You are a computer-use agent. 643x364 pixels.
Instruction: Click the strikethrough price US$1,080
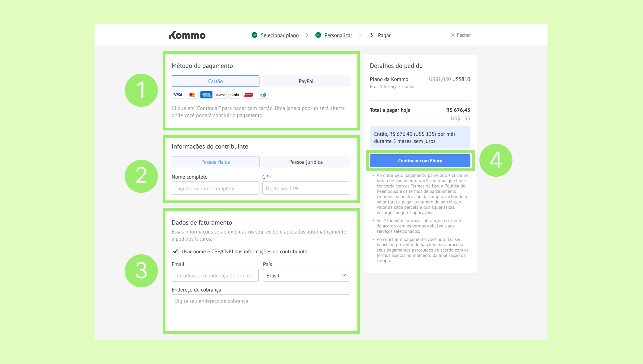[440, 79]
